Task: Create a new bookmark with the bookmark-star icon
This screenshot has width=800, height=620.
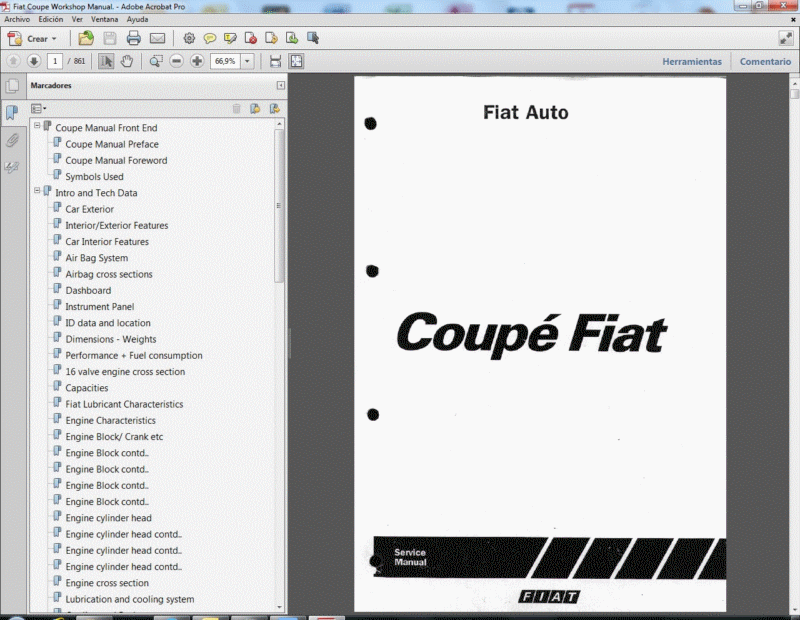Action: click(255, 109)
